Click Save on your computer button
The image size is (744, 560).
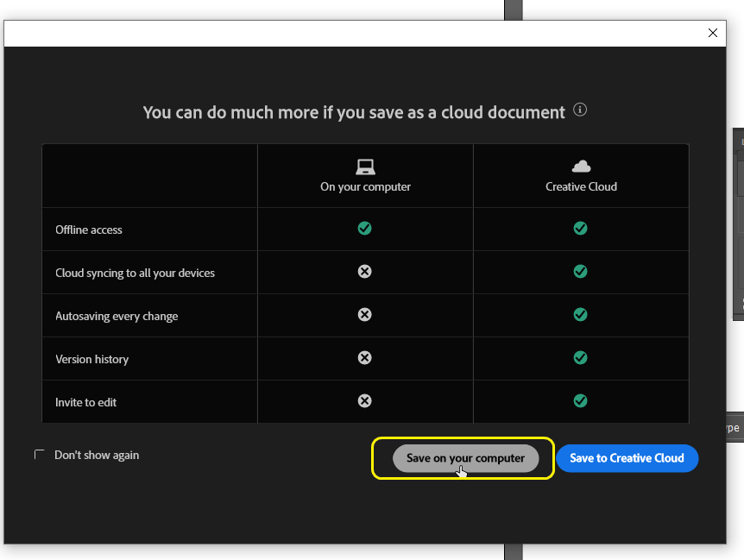tap(465, 458)
